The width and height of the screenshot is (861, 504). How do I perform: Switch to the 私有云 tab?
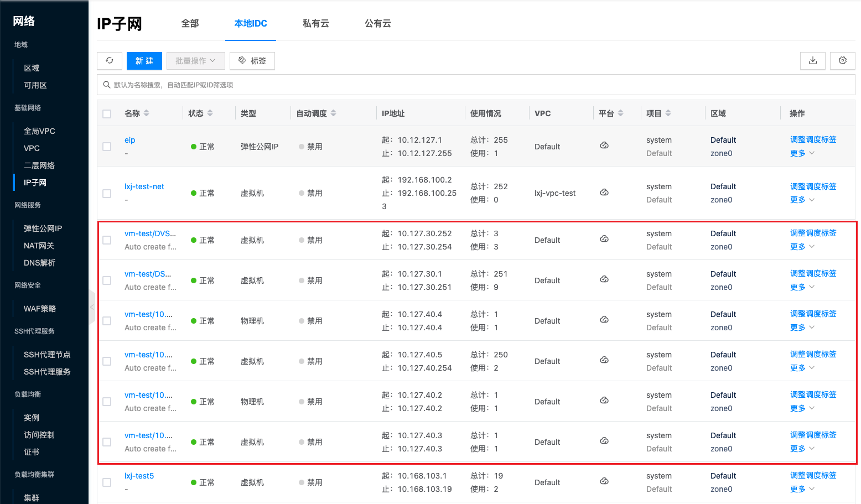pyautogui.click(x=315, y=23)
